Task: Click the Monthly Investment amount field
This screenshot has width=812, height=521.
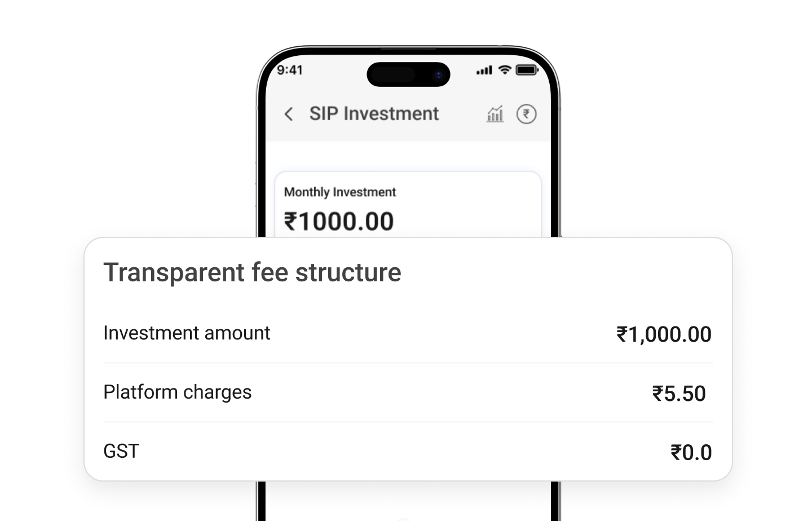Action: tap(339, 192)
